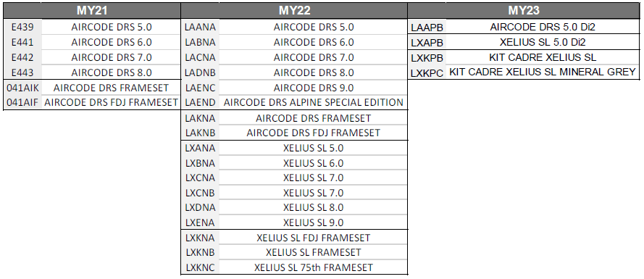
Task: Click the LXAPB code cell
Action: click(427, 42)
